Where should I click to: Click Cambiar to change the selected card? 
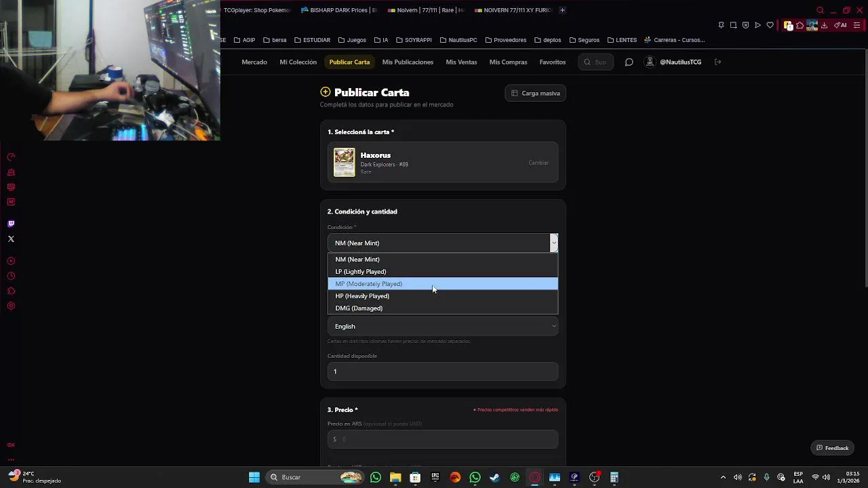click(x=538, y=163)
